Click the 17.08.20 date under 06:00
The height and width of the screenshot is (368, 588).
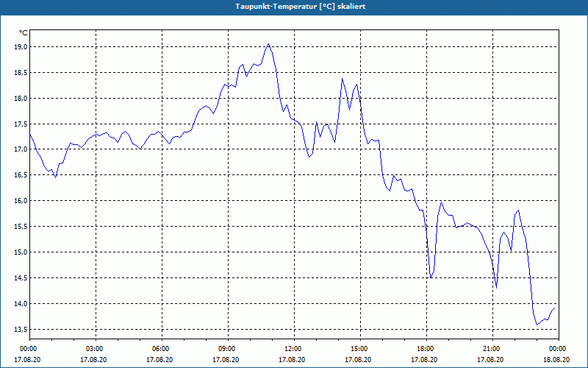159,359
